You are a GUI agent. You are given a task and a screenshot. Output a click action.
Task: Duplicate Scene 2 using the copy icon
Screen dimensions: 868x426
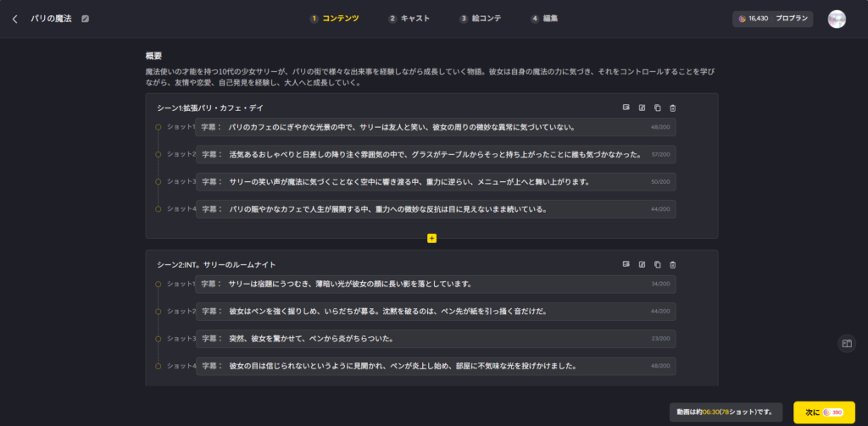658,264
